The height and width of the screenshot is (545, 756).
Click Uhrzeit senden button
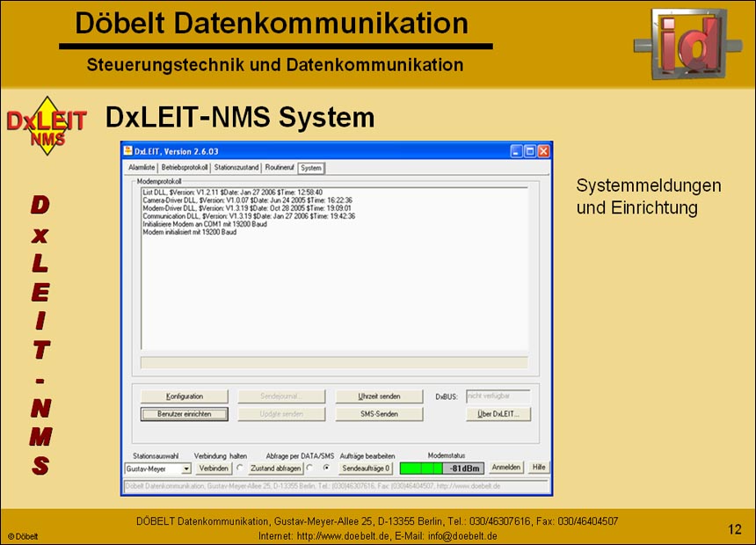point(380,396)
